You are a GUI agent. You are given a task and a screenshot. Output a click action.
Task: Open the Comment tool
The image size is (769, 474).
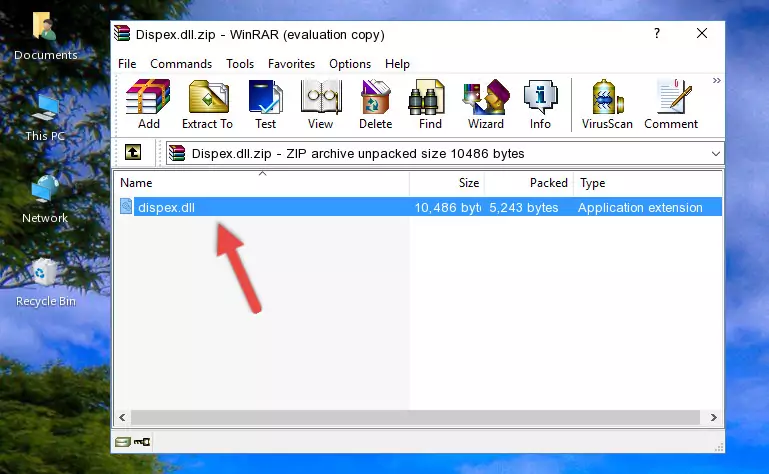click(671, 104)
